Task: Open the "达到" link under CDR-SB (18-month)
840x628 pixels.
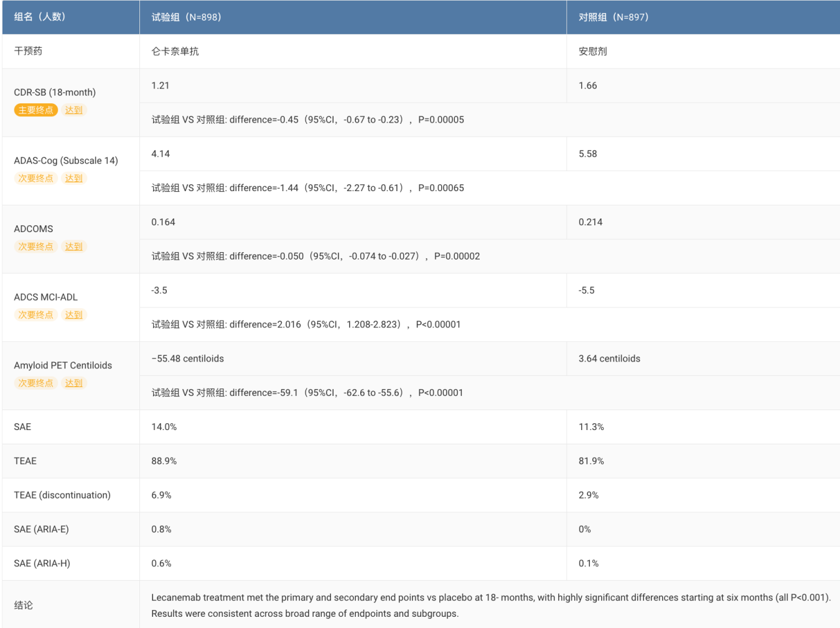Action: pyautogui.click(x=73, y=110)
